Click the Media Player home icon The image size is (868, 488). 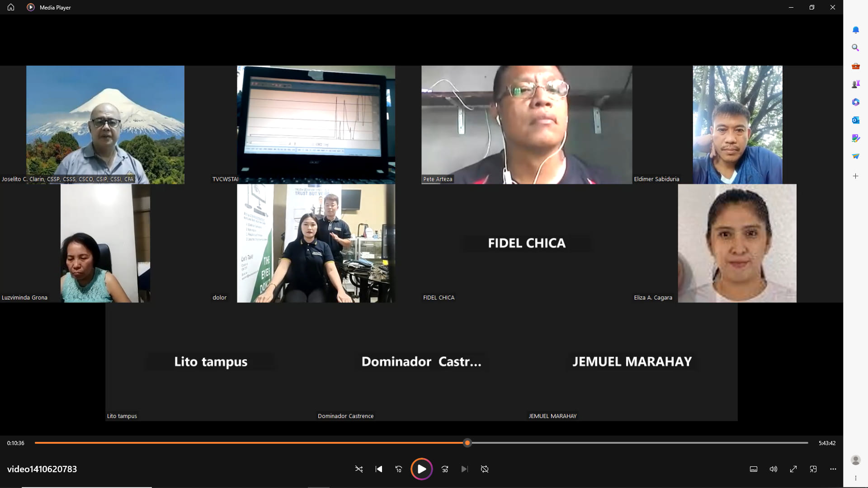tap(11, 7)
